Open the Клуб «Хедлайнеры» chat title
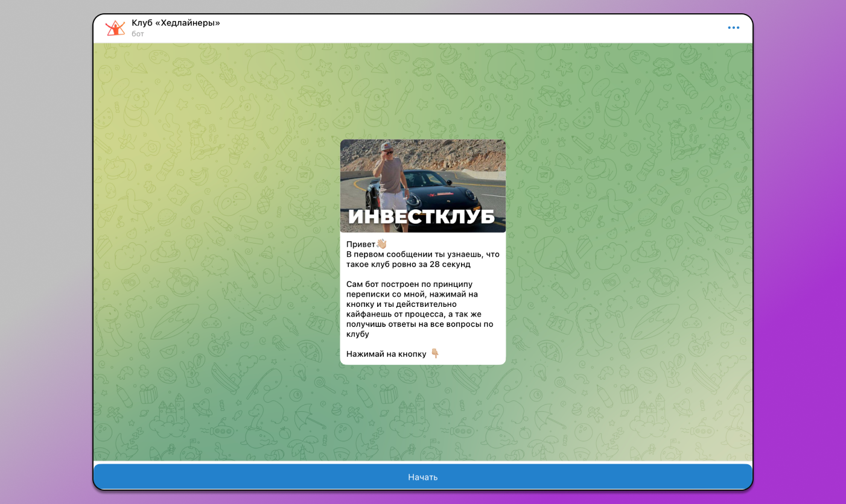 pyautogui.click(x=176, y=23)
